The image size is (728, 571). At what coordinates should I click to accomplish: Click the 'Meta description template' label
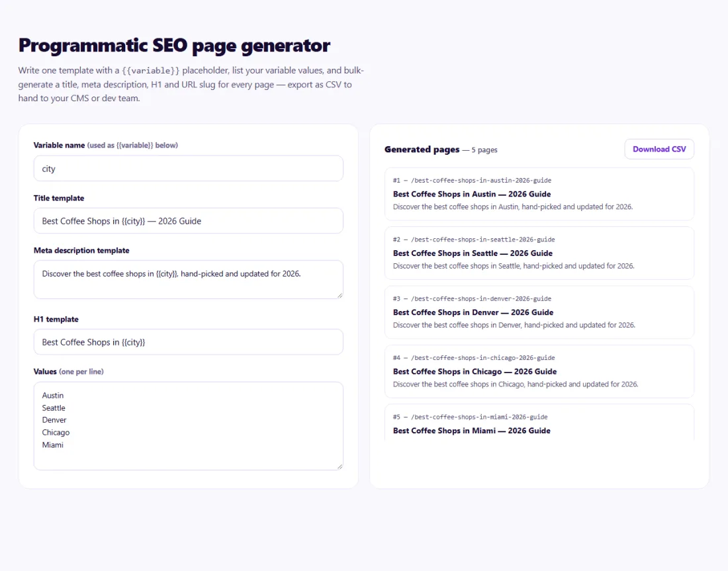click(x=81, y=251)
